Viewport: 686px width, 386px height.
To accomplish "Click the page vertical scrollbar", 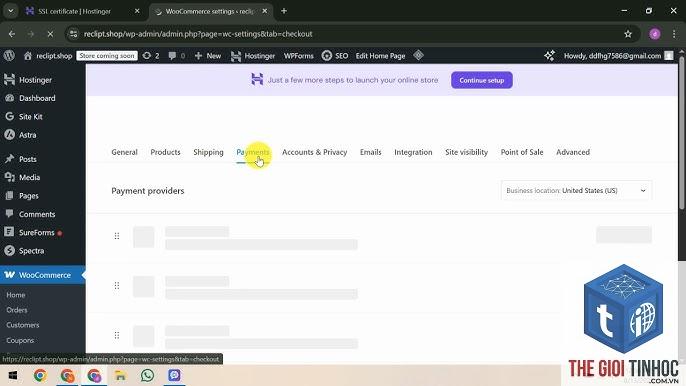I will tap(682, 133).
